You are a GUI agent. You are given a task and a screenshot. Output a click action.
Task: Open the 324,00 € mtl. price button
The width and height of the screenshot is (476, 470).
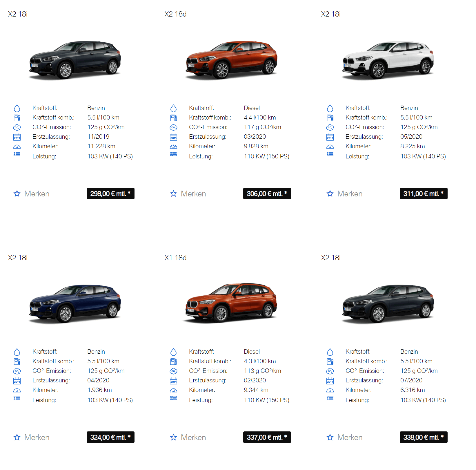pos(110,437)
